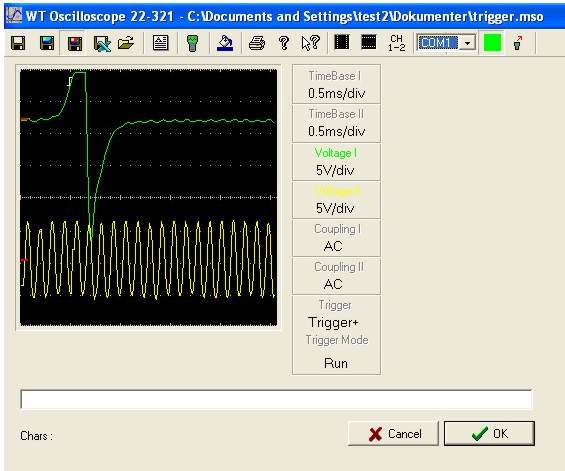Activate the pointer context help icon

(311, 43)
